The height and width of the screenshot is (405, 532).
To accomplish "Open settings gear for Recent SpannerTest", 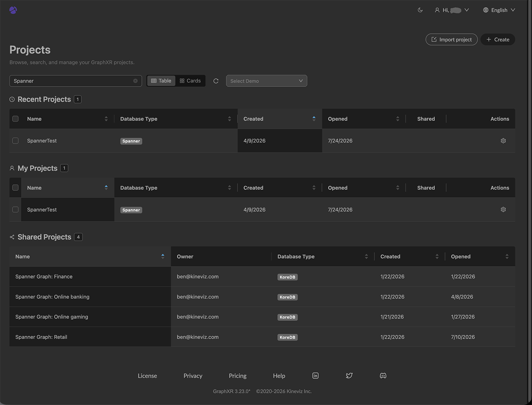I will coord(503,141).
